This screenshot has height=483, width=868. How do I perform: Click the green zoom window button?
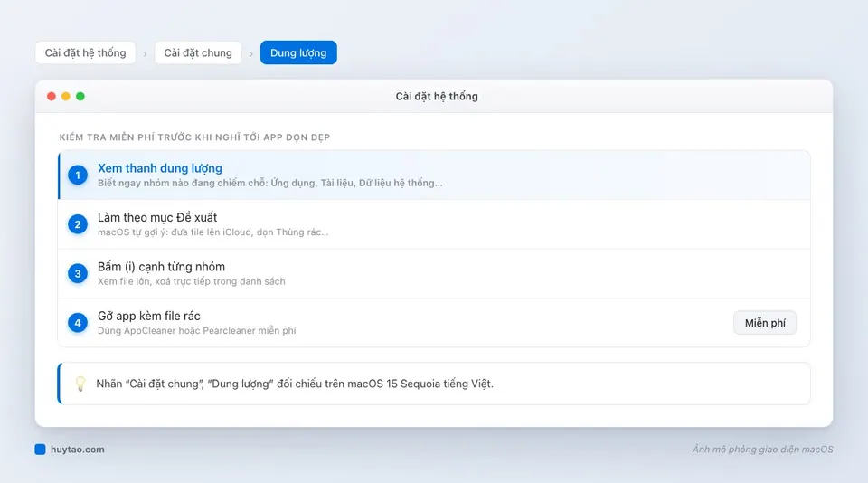(80, 97)
